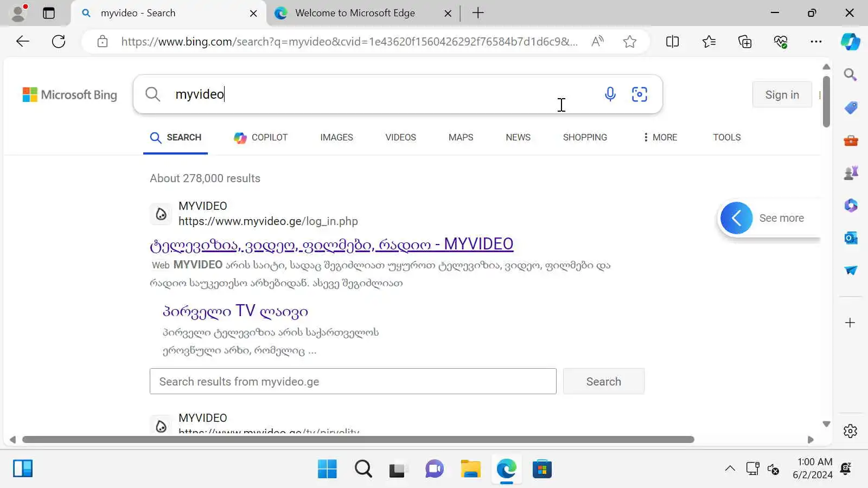Add this page to favorites star

(629, 42)
